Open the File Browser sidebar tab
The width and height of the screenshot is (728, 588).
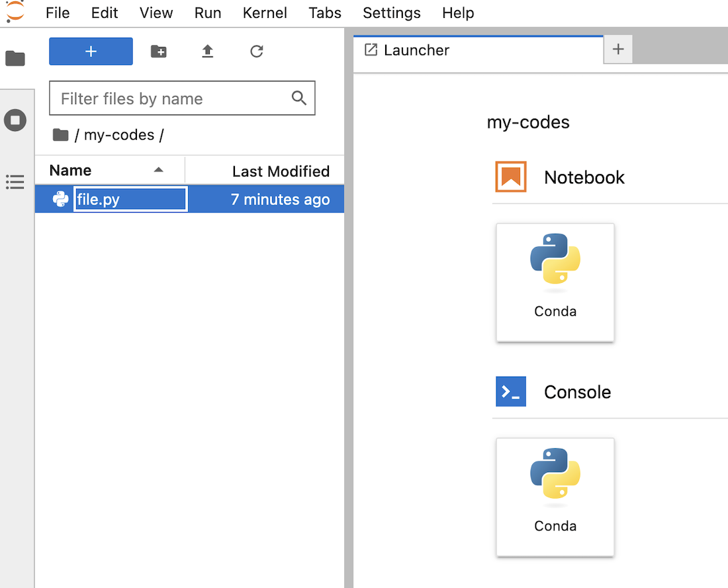click(15, 58)
